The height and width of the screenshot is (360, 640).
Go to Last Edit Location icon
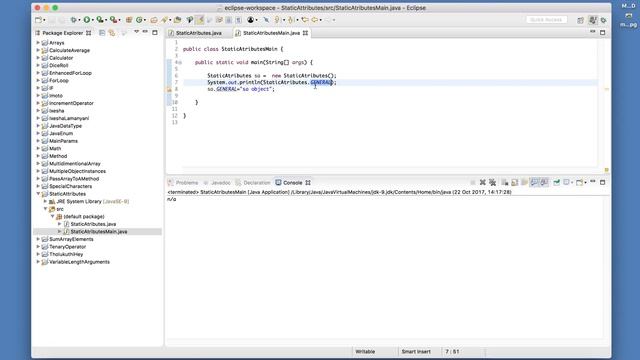click(x=304, y=20)
